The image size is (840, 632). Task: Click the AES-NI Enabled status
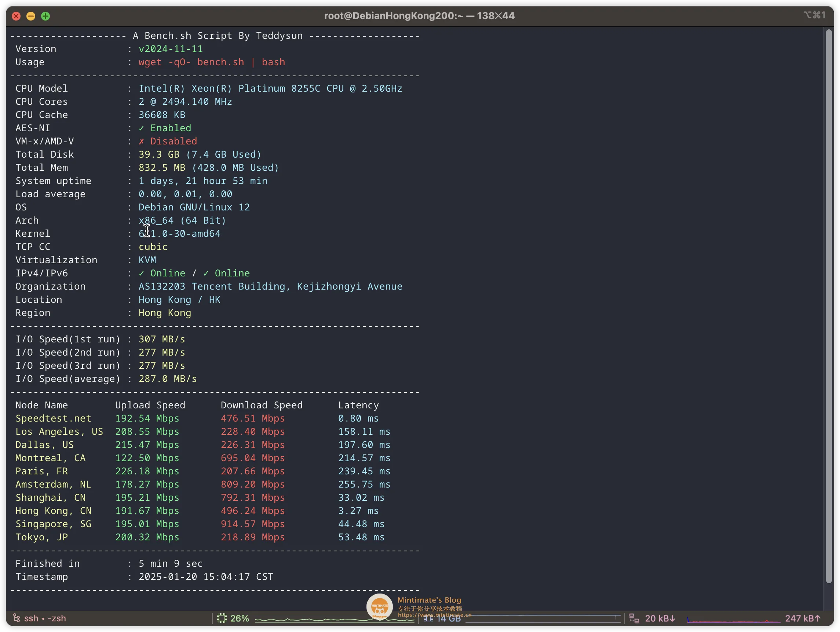coord(165,128)
